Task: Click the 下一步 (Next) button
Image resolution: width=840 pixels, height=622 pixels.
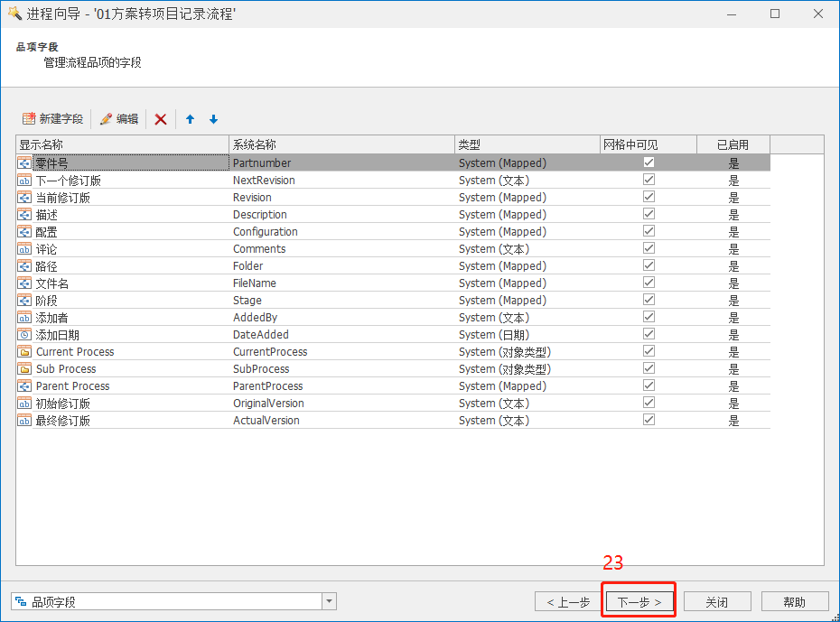Action: pos(639,602)
